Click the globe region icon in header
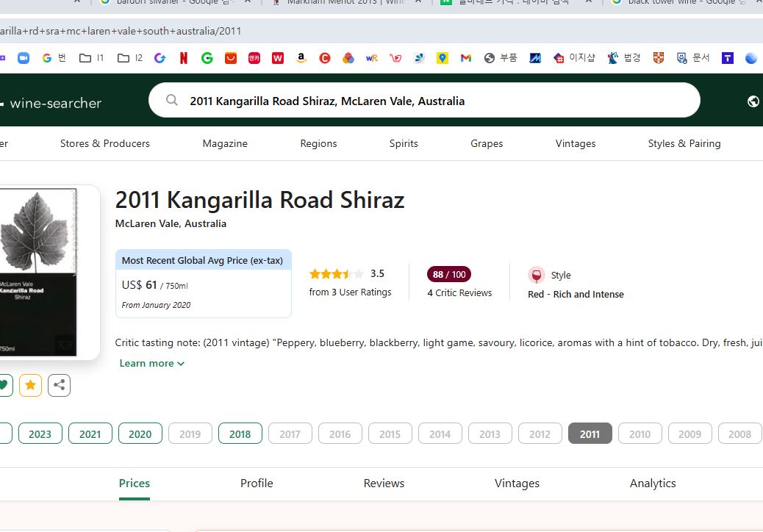This screenshot has width=763, height=532. coord(753,101)
